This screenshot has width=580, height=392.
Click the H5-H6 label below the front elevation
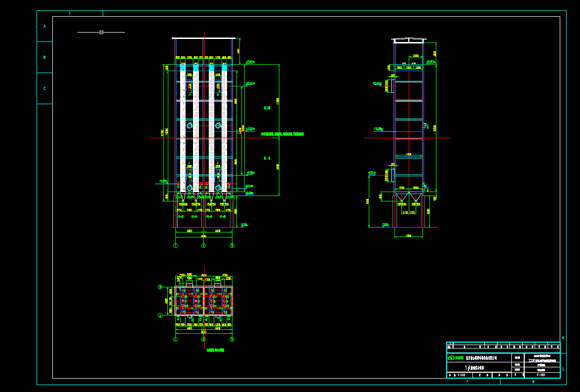click(x=209, y=216)
